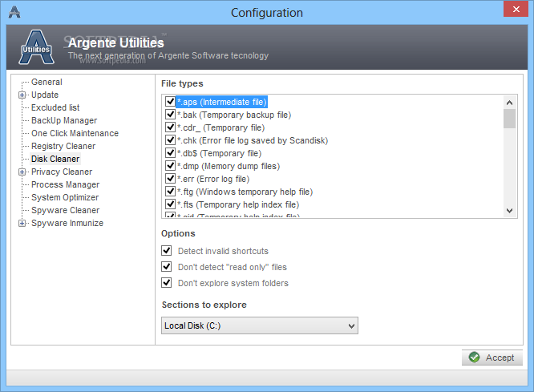Select One Click Maintenance in tree
534x392 pixels.
coord(75,133)
